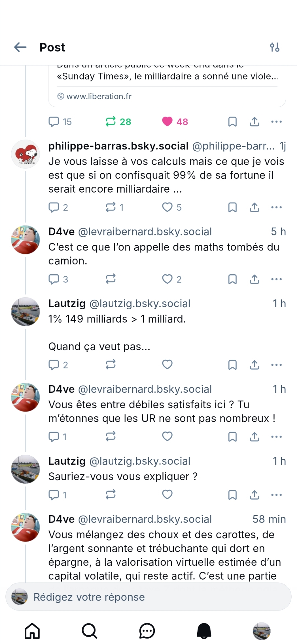
Task: Bookmark D4ve's 'maths tombés du camion' reply
Action: (232, 279)
